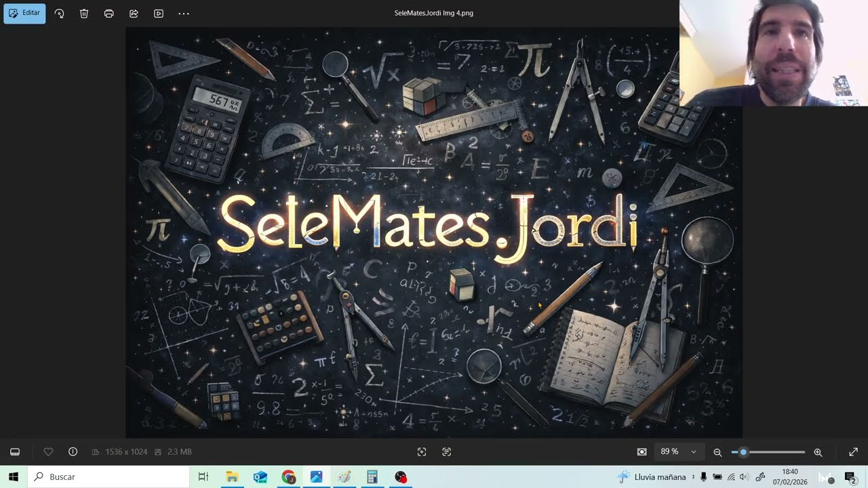Open the Windows Start menu
The height and width of the screenshot is (488, 868).
(14, 477)
